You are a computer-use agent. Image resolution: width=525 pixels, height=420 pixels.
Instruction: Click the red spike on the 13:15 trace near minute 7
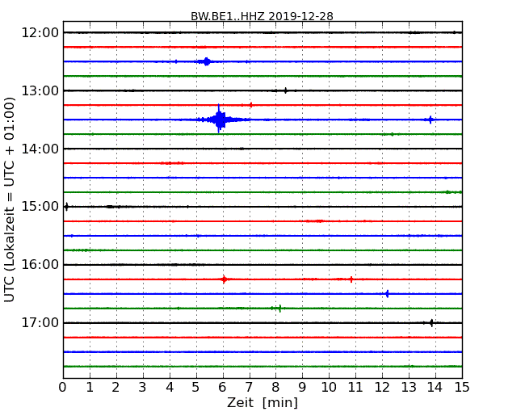(250, 105)
